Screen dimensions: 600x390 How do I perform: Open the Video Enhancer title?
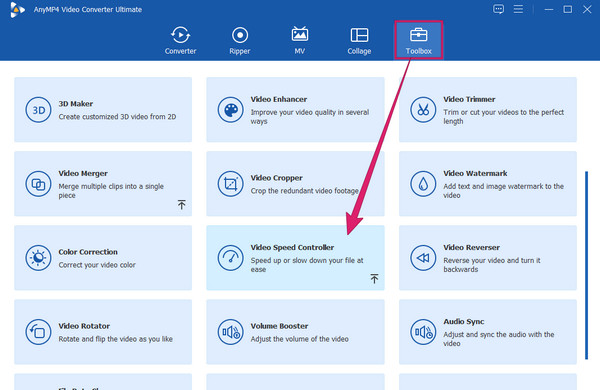[x=279, y=99]
